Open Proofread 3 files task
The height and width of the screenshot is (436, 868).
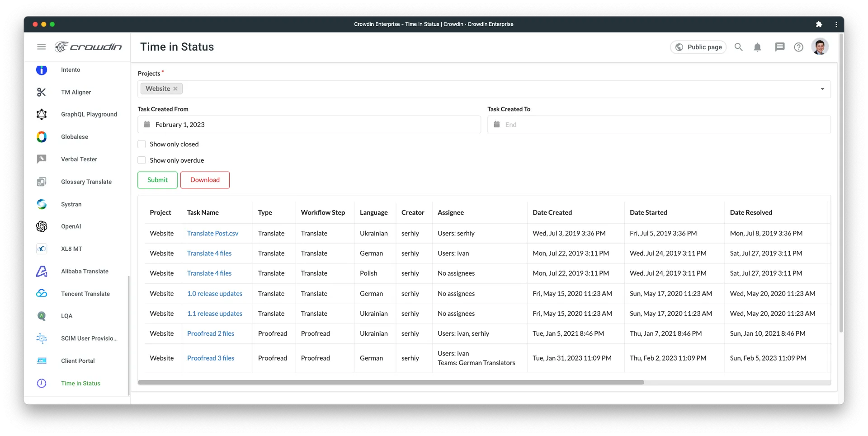(211, 358)
